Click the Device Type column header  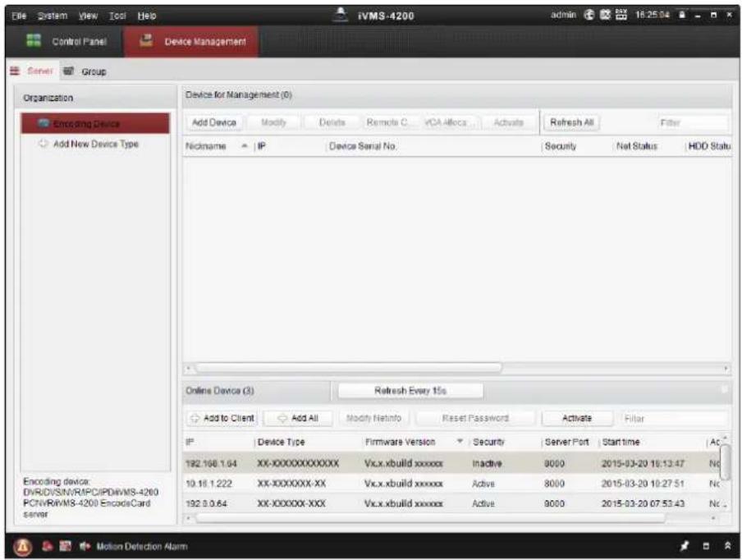pyautogui.click(x=308, y=442)
